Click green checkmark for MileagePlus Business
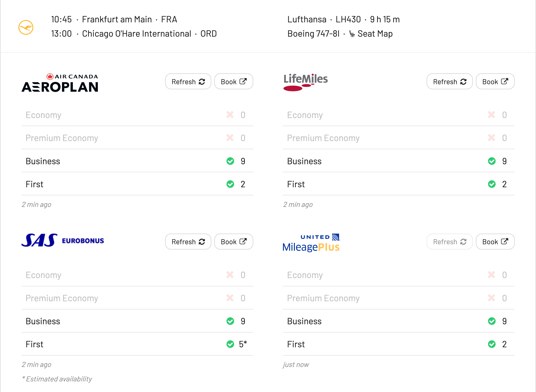536x392 pixels. (x=492, y=321)
